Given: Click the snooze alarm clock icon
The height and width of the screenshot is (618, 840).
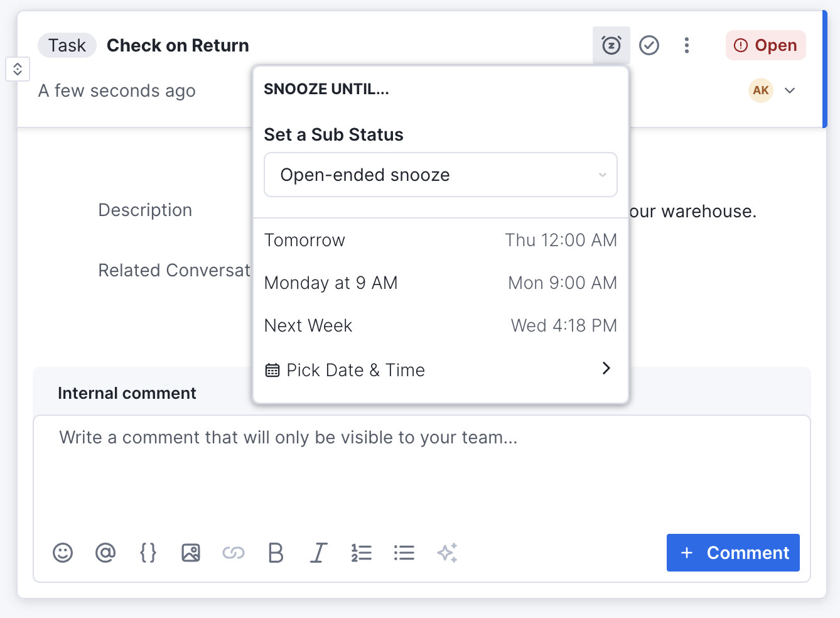Looking at the screenshot, I should coord(611,45).
